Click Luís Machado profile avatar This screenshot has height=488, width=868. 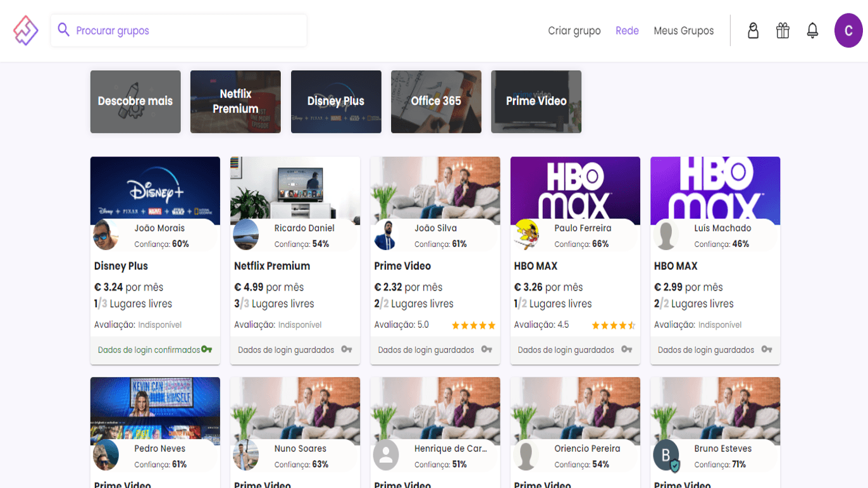(x=666, y=235)
